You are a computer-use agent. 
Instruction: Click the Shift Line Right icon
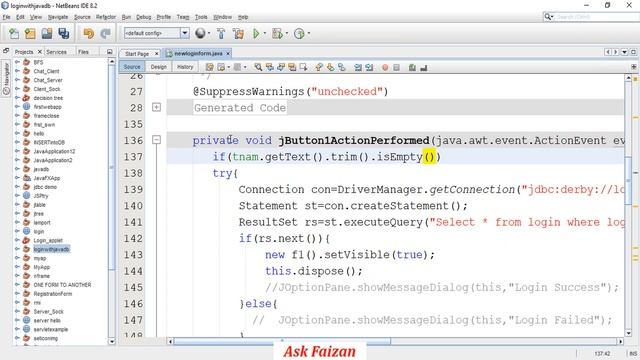[x=369, y=67]
